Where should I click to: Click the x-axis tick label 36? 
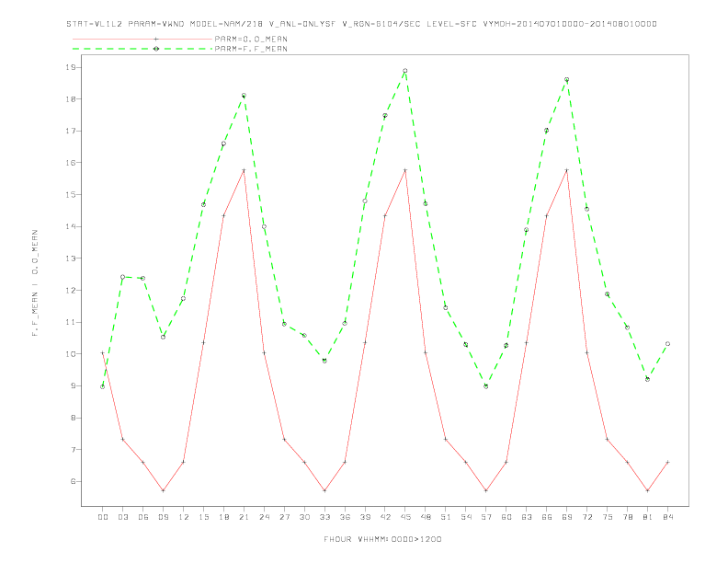(345, 517)
